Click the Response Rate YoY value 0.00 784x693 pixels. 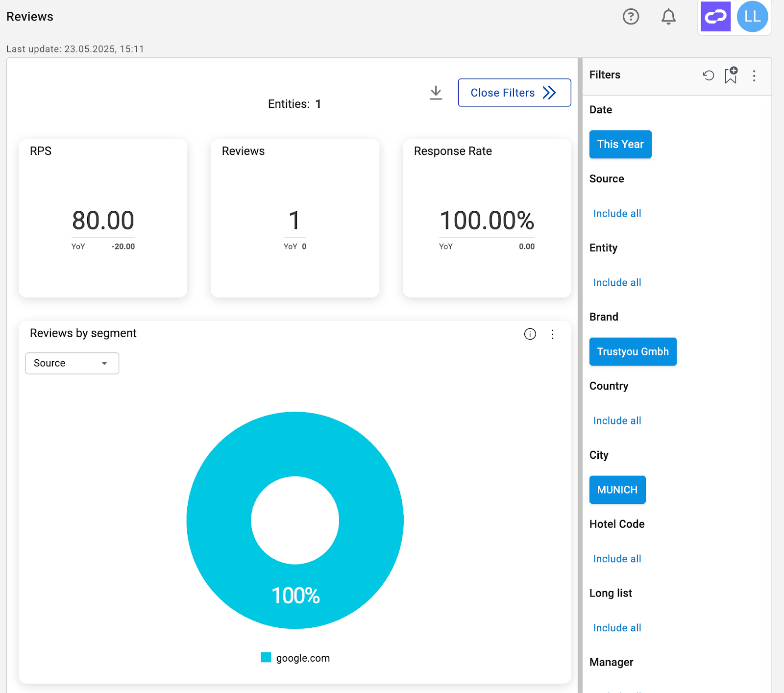tap(527, 247)
